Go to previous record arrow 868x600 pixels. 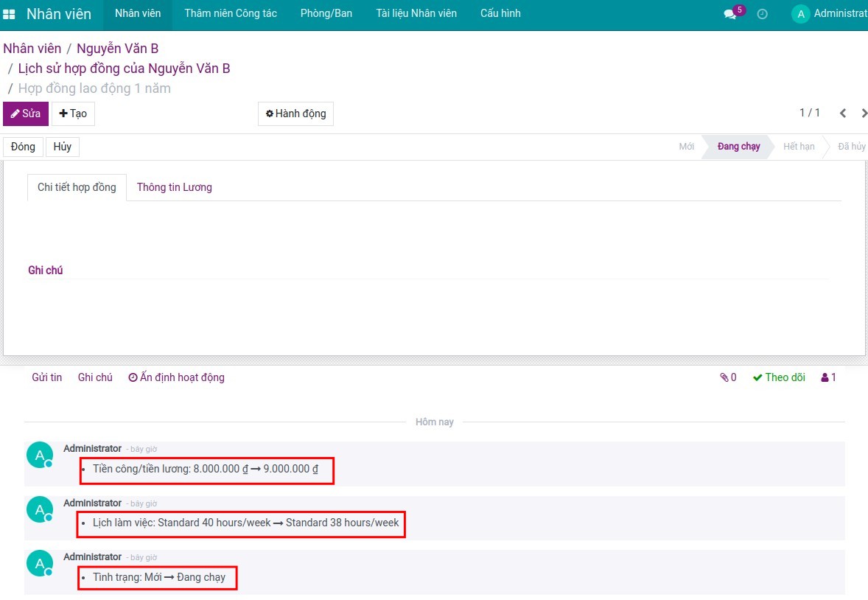(843, 114)
